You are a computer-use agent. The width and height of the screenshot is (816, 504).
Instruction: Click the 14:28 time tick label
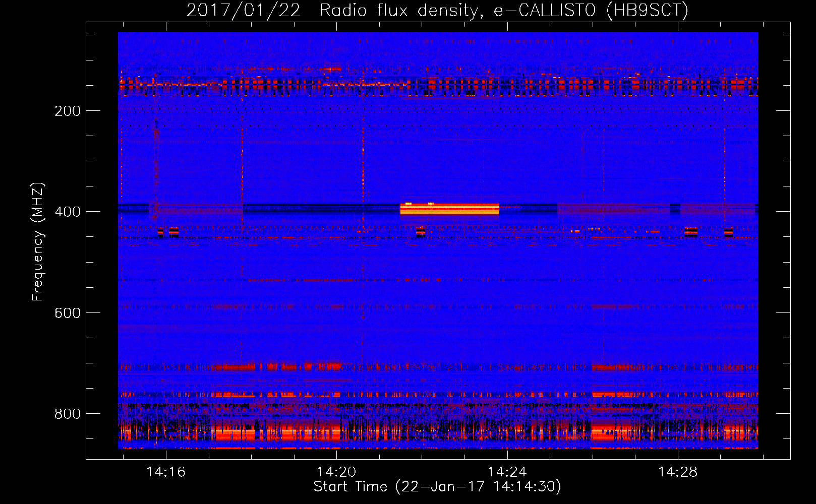(x=677, y=472)
